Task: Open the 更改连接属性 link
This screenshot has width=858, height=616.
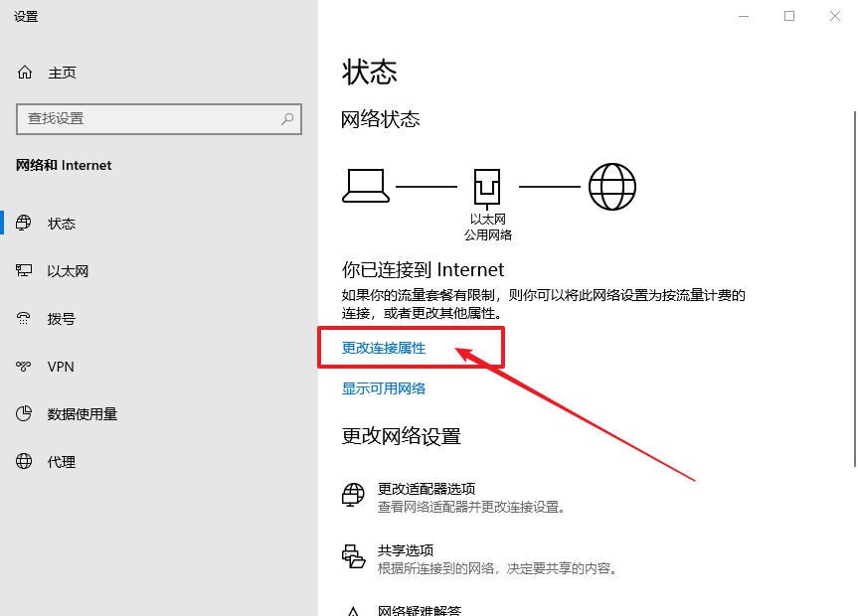Action: [x=384, y=349]
